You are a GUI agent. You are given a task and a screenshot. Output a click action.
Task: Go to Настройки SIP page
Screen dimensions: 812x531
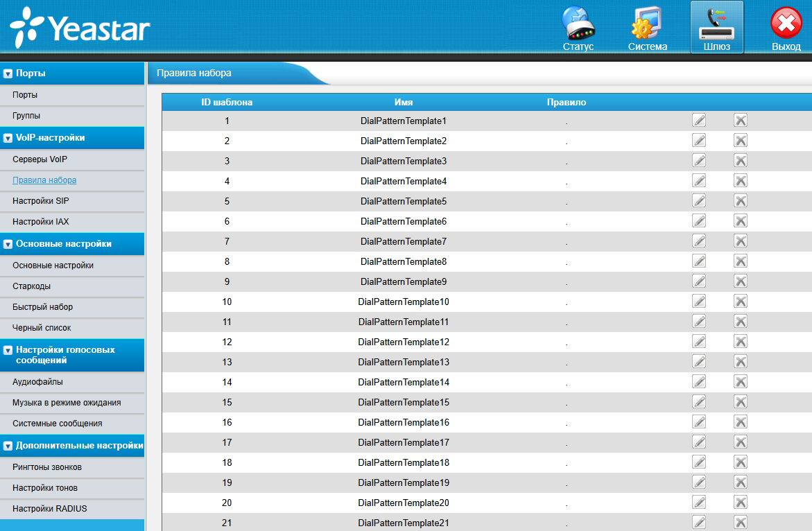[41, 201]
